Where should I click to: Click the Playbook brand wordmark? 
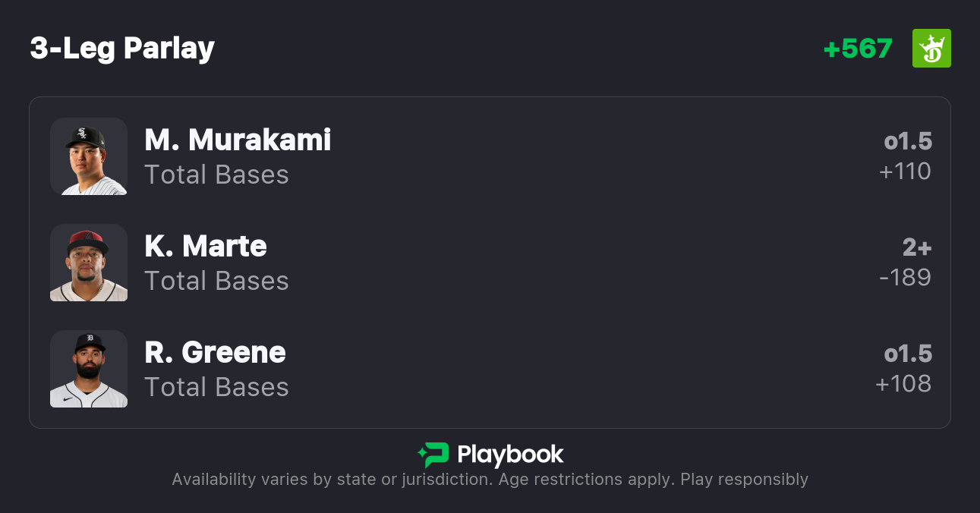(x=510, y=455)
